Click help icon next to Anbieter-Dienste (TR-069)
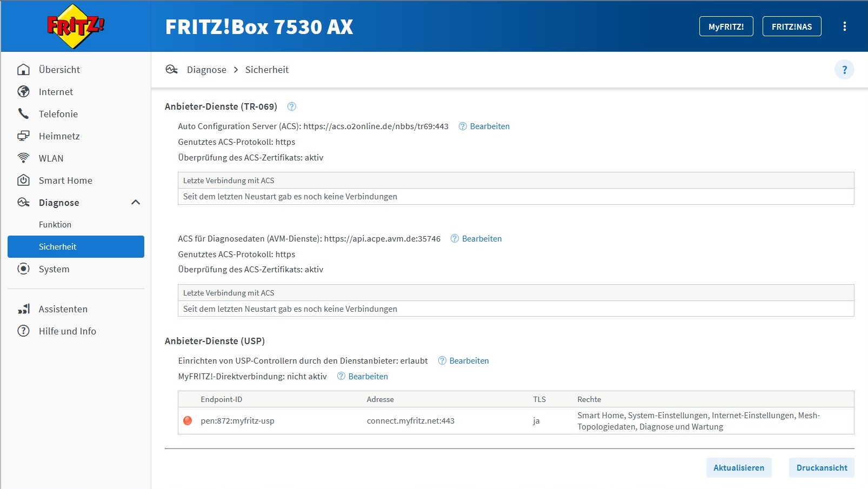Image resolution: width=868 pixels, height=489 pixels. tap(292, 106)
